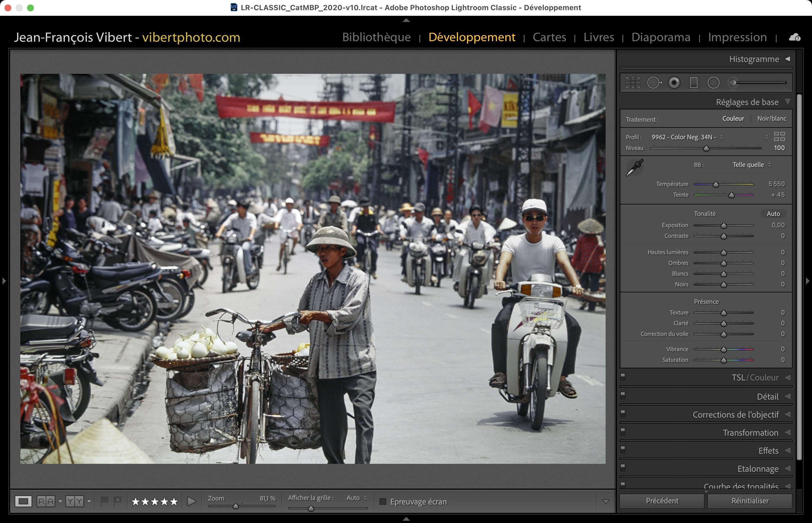812x523 pixels.
Task: Click the Réinitialiser button
Action: 750,500
